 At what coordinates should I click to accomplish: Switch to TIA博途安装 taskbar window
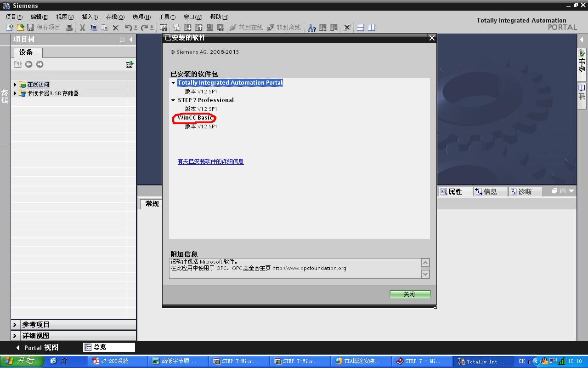(361, 361)
